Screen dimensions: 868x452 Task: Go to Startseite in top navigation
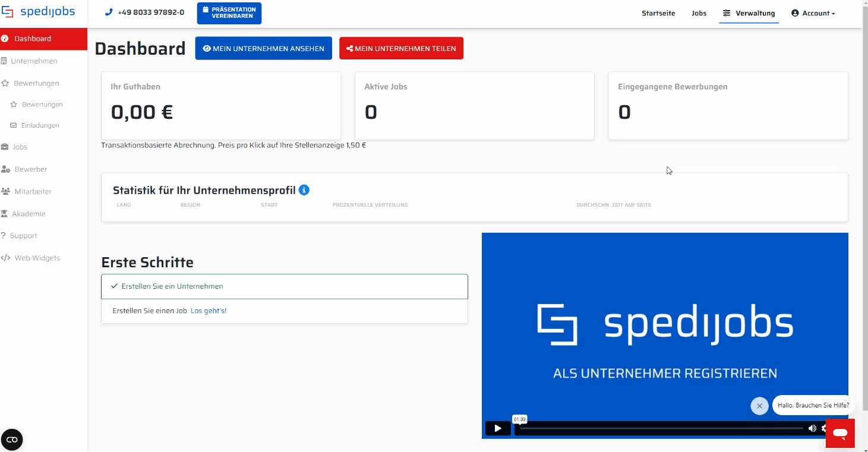pyautogui.click(x=658, y=13)
